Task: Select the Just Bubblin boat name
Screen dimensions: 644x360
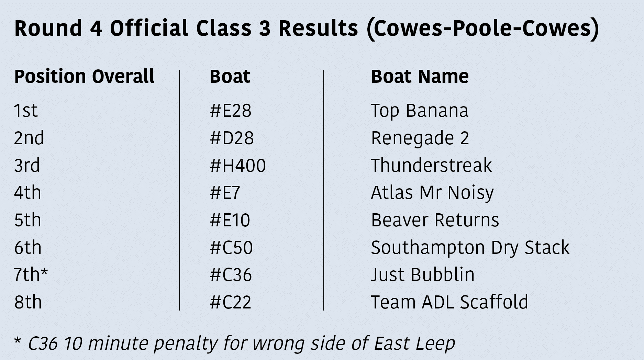Action: coord(423,274)
